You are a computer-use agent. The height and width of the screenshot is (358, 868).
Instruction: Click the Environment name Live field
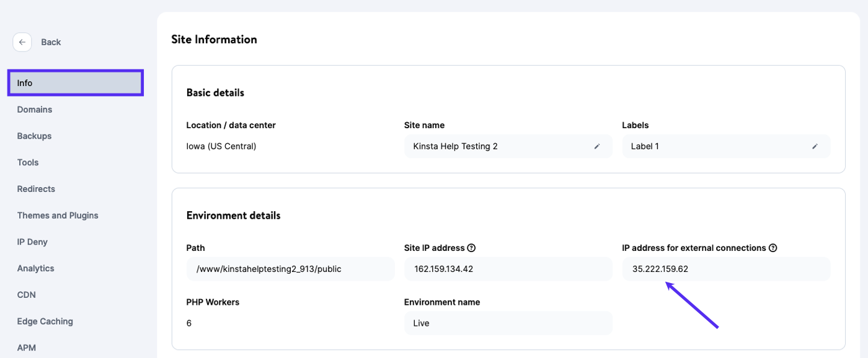click(x=507, y=323)
